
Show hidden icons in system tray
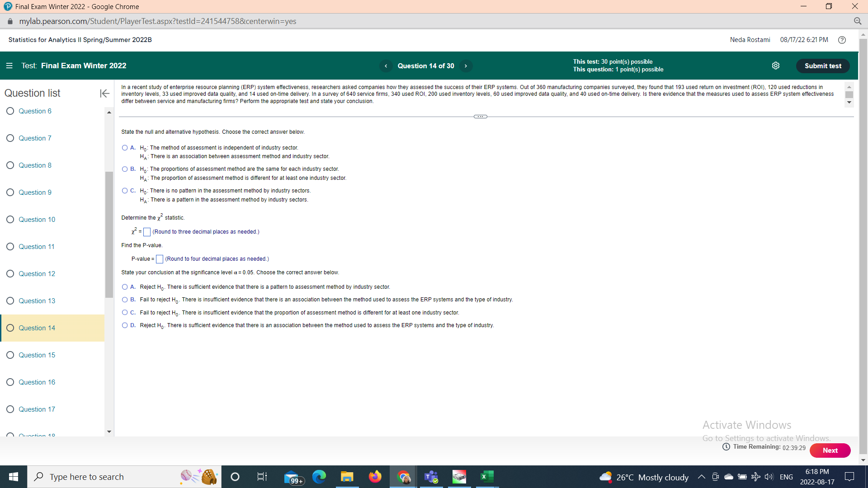coord(702,477)
